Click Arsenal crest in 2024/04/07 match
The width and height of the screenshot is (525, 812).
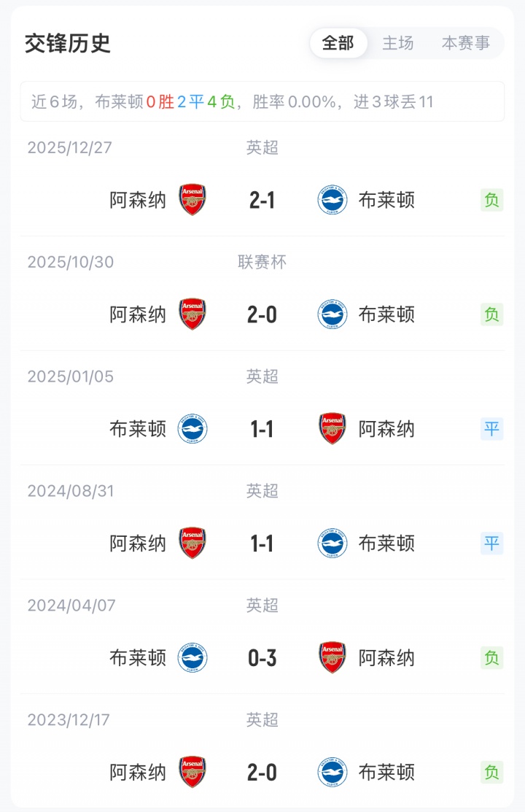[x=332, y=658]
